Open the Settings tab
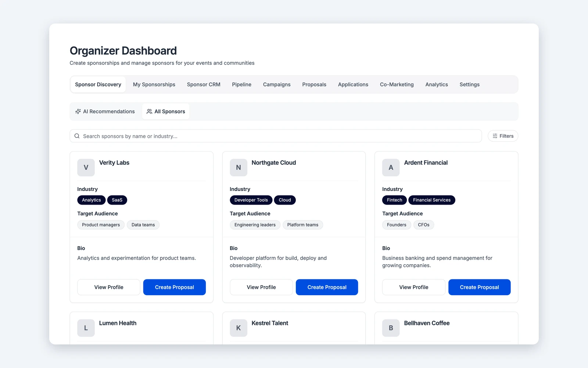 point(470,85)
